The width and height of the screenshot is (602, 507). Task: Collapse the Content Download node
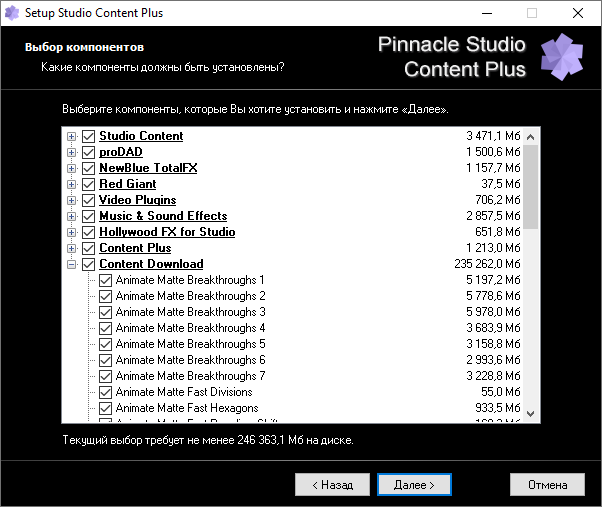[71, 264]
